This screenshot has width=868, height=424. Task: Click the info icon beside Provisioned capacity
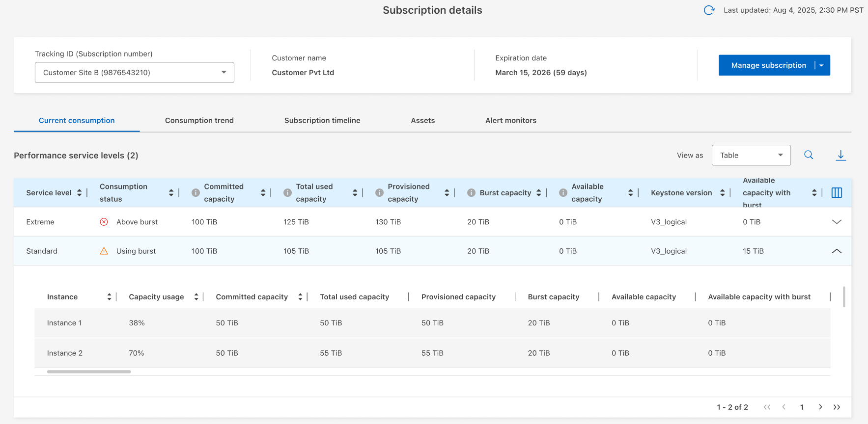[x=379, y=193]
